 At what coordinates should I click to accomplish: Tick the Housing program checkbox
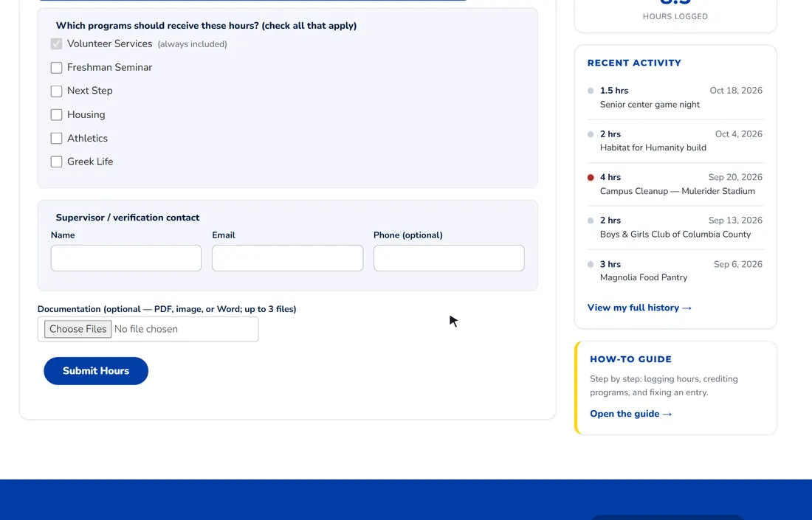56,115
